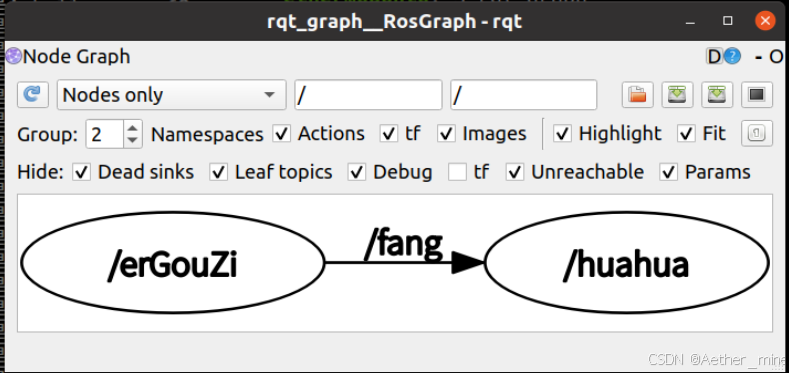Open the Nodes only dropdown
789x373 pixels.
[172, 95]
